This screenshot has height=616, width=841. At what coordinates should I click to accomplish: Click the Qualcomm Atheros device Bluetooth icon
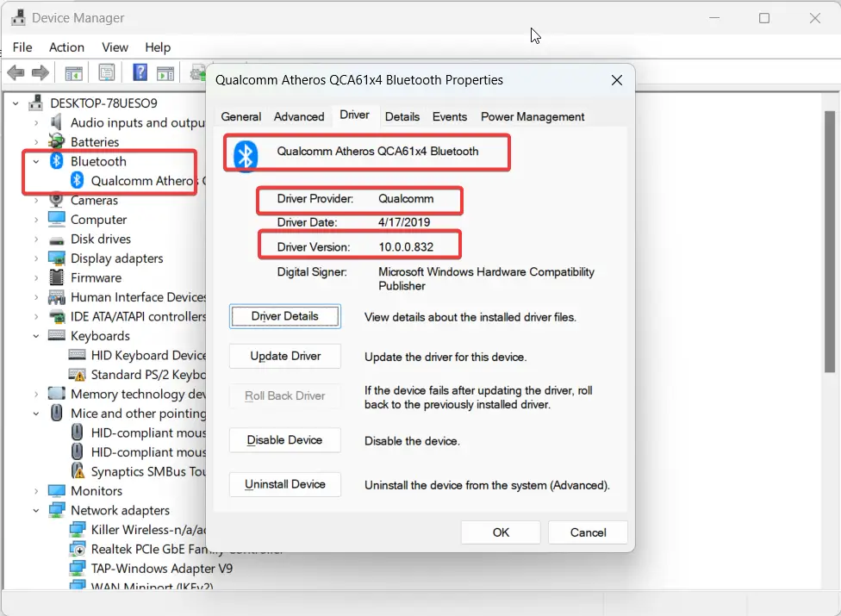(x=78, y=180)
